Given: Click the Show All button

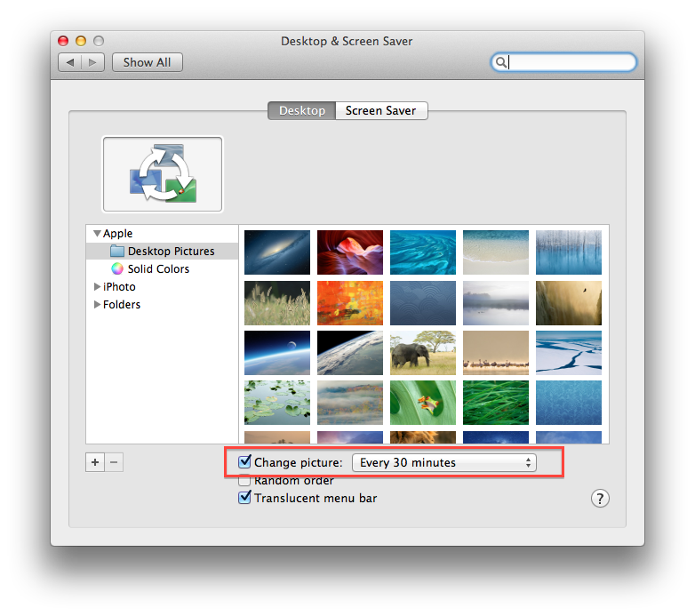Looking at the screenshot, I should click(148, 62).
